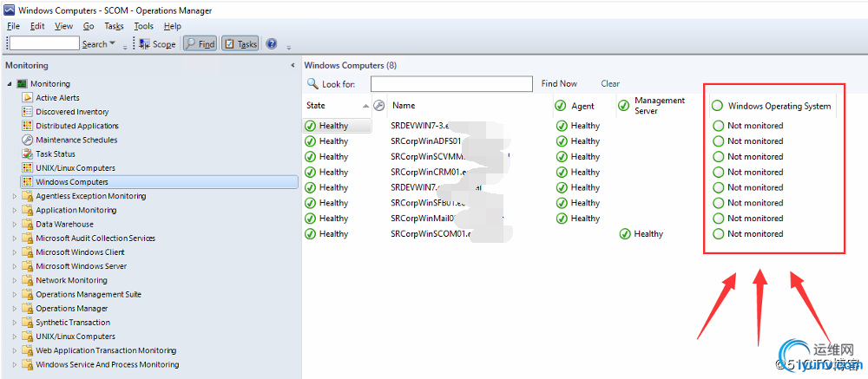Screen dimensions: 868x379
Task: Collapse the Monitoring root node
Action: tap(10, 83)
